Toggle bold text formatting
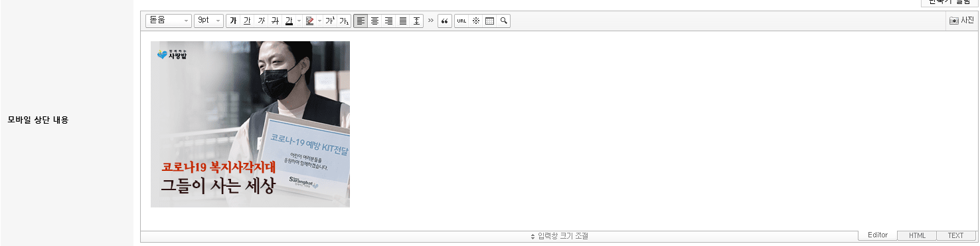The height and width of the screenshot is (246, 980). (233, 21)
